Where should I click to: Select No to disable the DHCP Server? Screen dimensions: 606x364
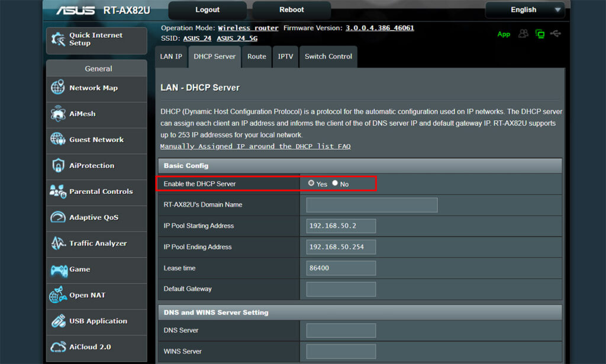pyautogui.click(x=335, y=183)
